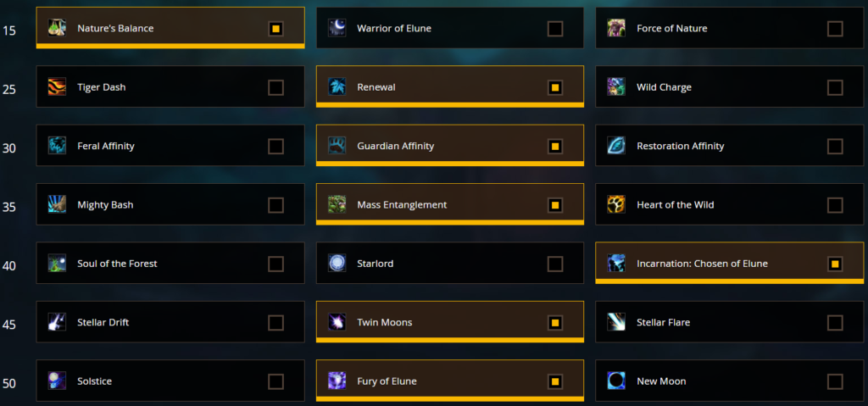Tick the Solstice talent checkbox
Viewport: 868px width, 406px height.
(x=275, y=381)
